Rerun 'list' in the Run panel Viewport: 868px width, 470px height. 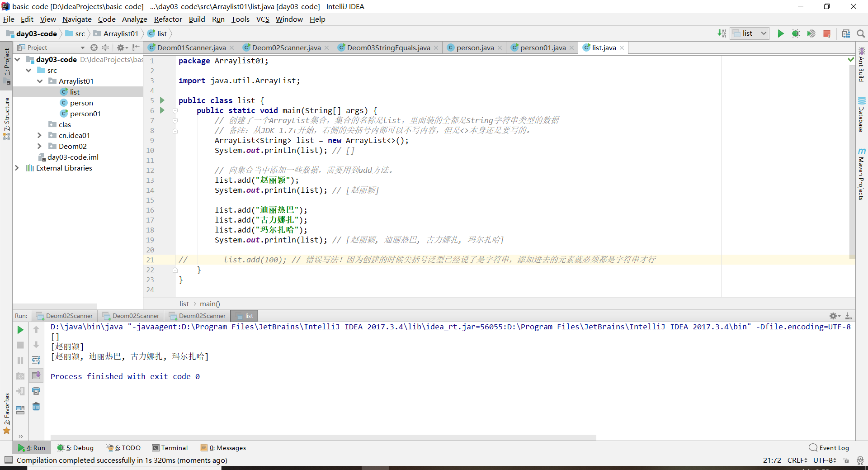click(x=20, y=330)
